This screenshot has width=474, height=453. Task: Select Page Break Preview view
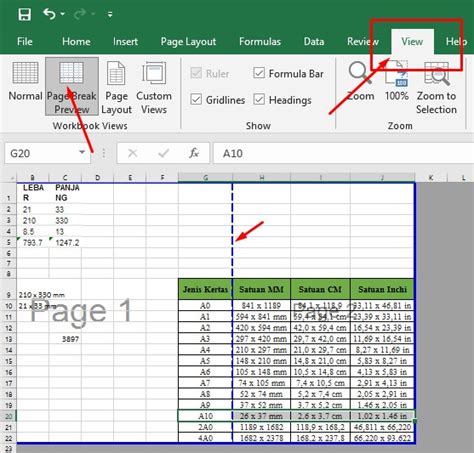72,87
